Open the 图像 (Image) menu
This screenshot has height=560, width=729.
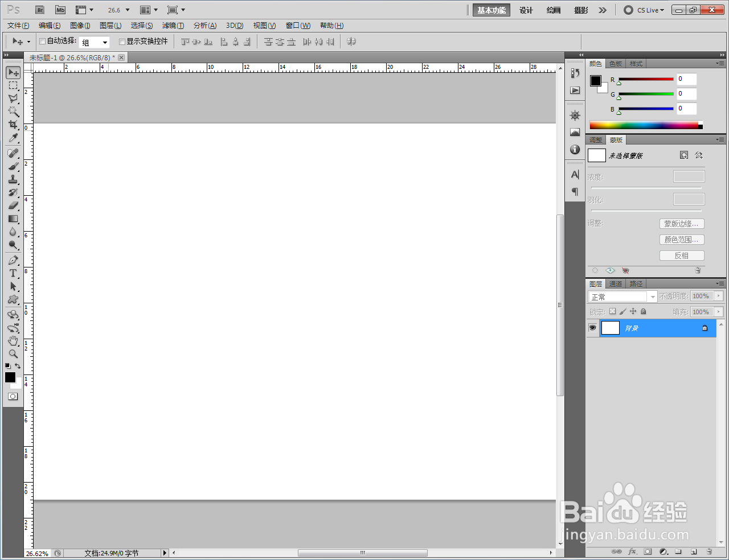point(80,26)
